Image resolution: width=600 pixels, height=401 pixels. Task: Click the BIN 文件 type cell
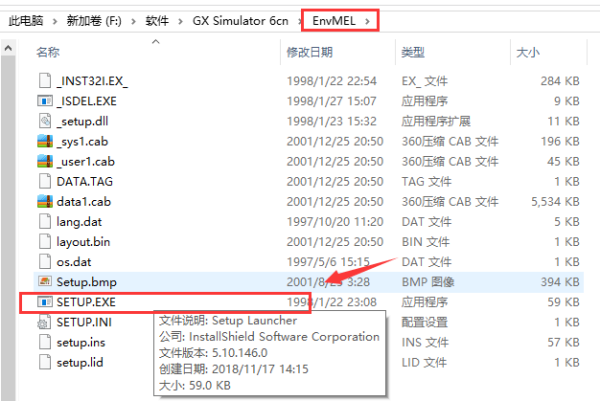(x=426, y=242)
